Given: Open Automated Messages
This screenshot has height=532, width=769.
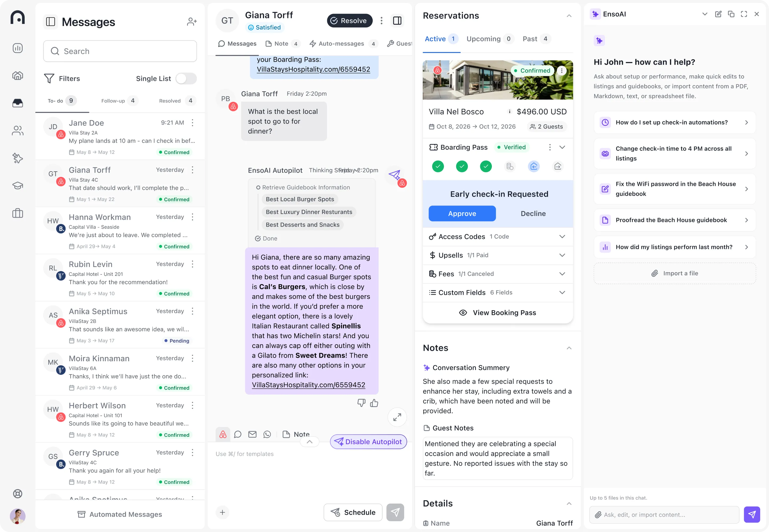Looking at the screenshot, I should pos(120,514).
